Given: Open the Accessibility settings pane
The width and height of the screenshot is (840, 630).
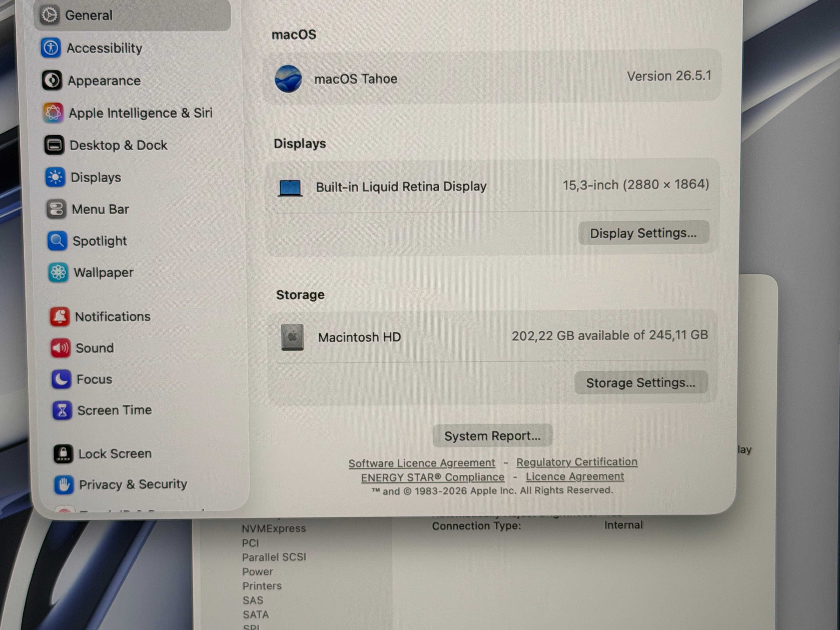Looking at the screenshot, I should tap(104, 48).
